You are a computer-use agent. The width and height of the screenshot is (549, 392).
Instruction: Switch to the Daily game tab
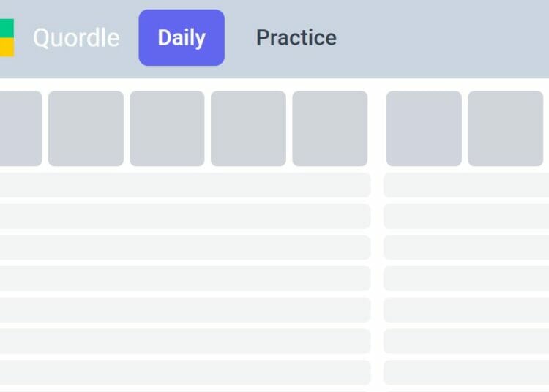(x=182, y=37)
